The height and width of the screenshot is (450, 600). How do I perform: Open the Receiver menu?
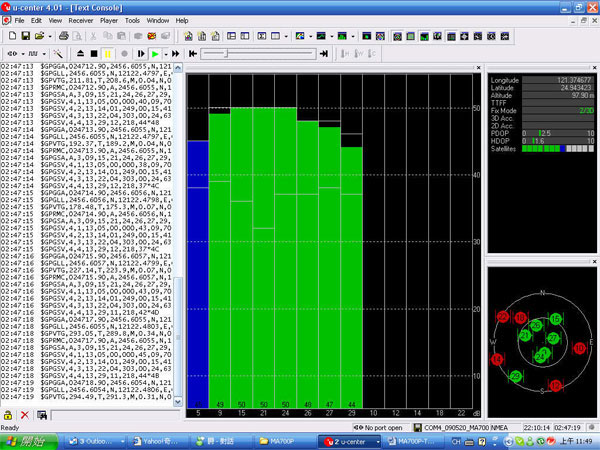(x=81, y=21)
